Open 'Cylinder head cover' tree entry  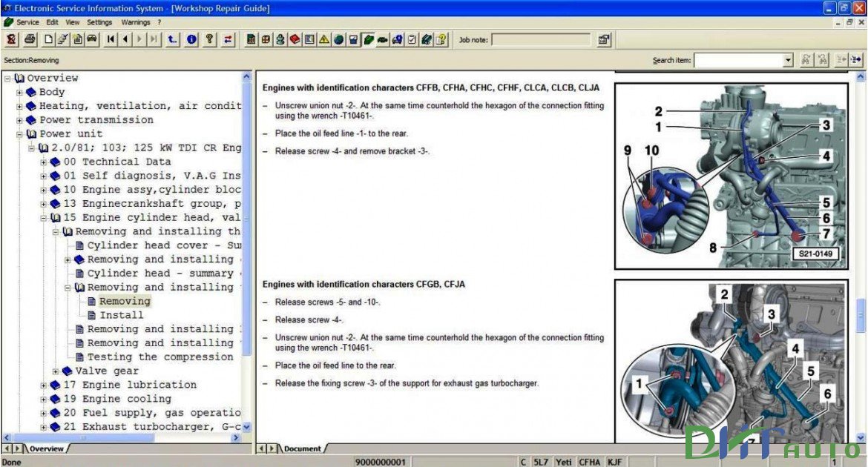[164, 245]
